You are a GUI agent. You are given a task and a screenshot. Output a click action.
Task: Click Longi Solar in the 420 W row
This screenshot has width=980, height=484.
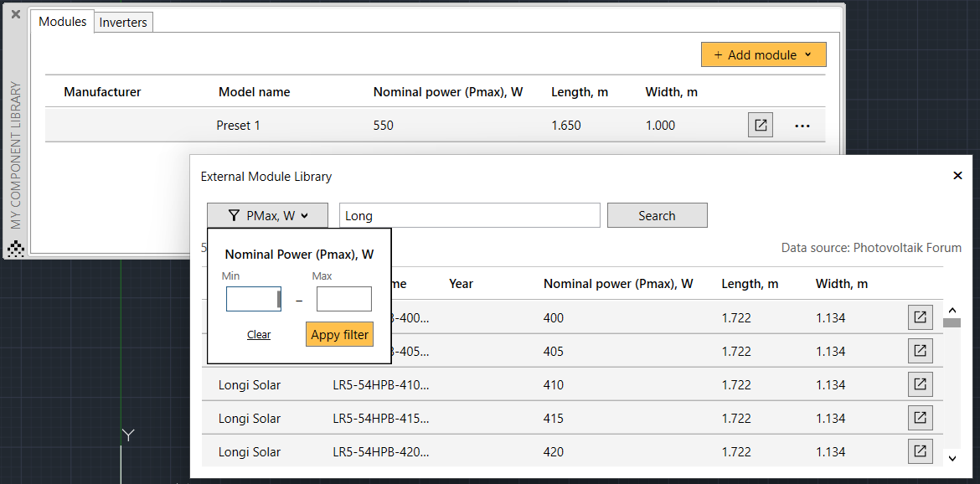tap(250, 451)
